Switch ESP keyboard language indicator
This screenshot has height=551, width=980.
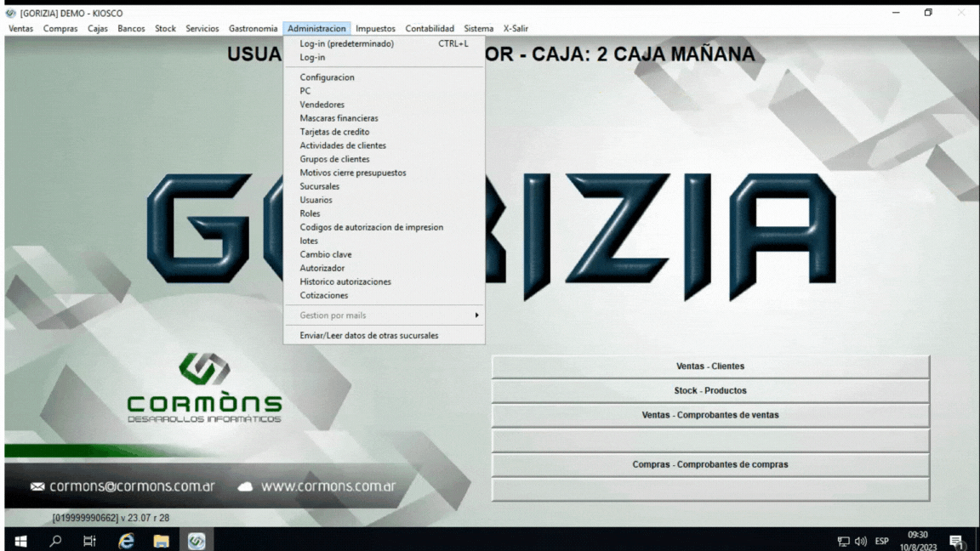pyautogui.click(x=881, y=542)
